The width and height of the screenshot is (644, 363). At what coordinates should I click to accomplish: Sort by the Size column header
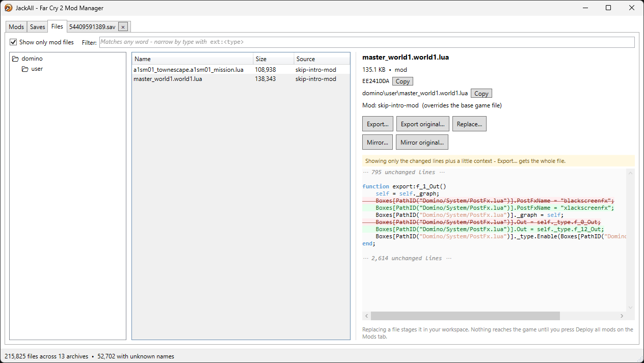(274, 59)
